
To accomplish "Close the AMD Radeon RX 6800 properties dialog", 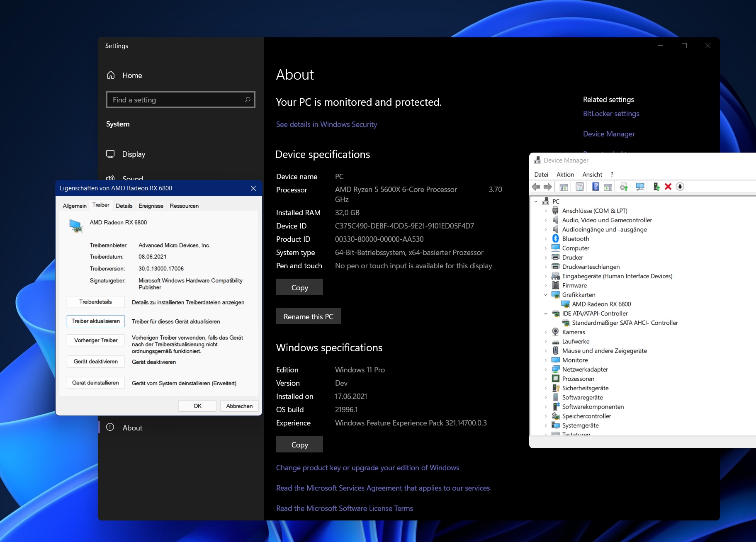I will point(253,188).
